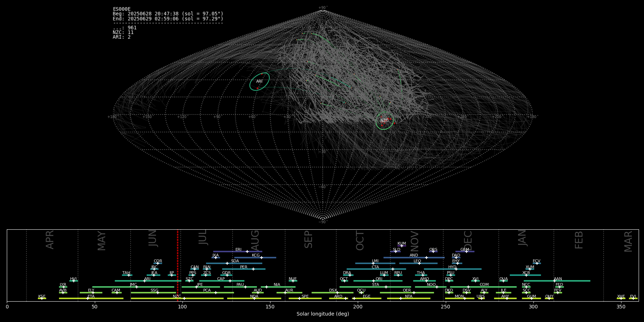Click the +90° label at the map's north pole

click(323, 8)
